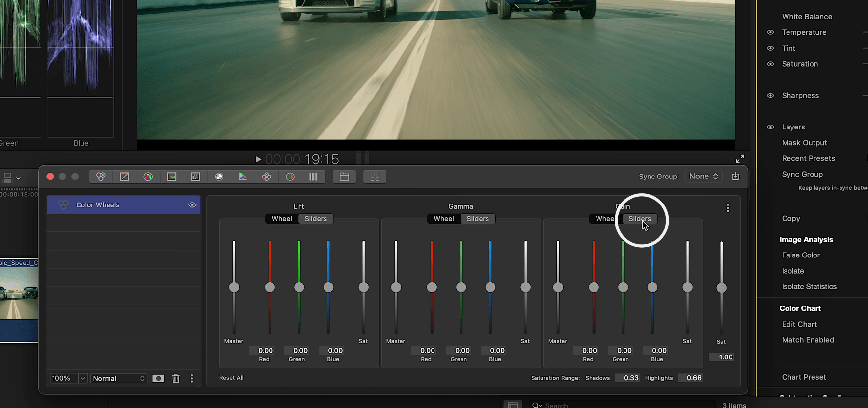
Task: Expand the 100% opacity dropdown arrow
Action: pyautogui.click(x=83, y=378)
